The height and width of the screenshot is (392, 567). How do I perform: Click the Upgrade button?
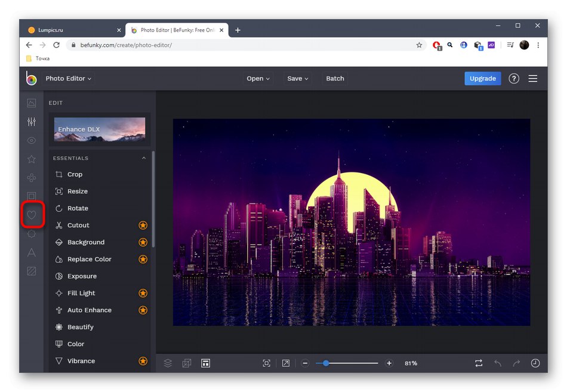482,78
